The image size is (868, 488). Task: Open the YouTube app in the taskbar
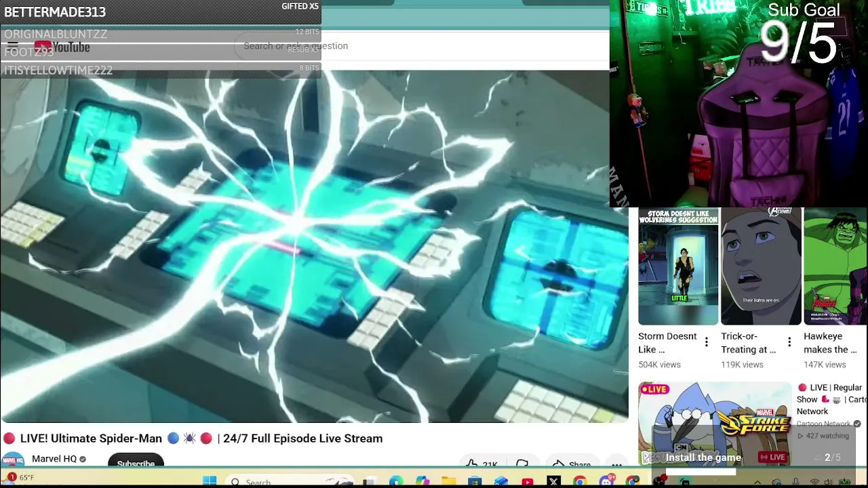[x=527, y=482]
